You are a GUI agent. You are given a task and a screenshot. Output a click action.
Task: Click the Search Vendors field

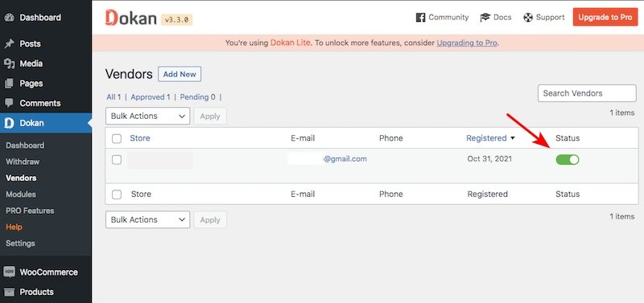587,93
